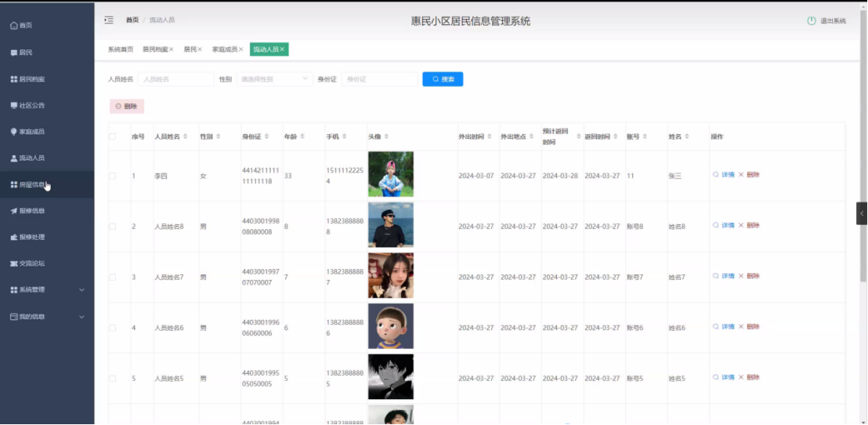
Task: Open 人员姓名5's anime avatar
Action: [391, 377]
